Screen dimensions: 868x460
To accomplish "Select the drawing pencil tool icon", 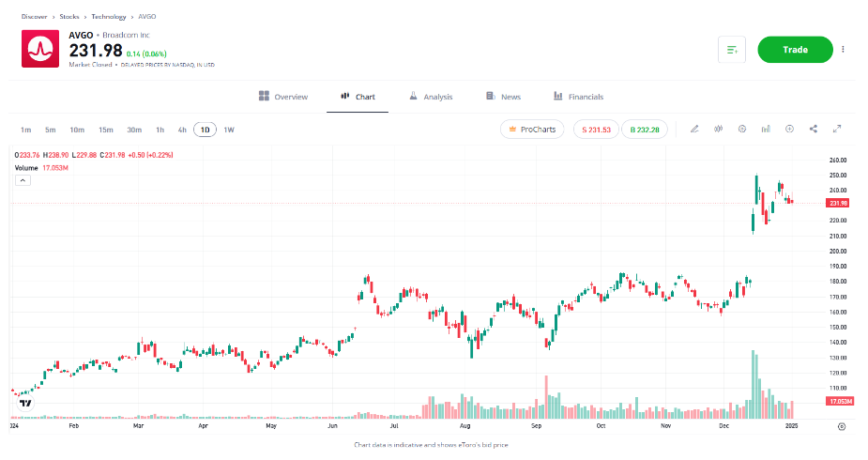I will tap(694, 129).
